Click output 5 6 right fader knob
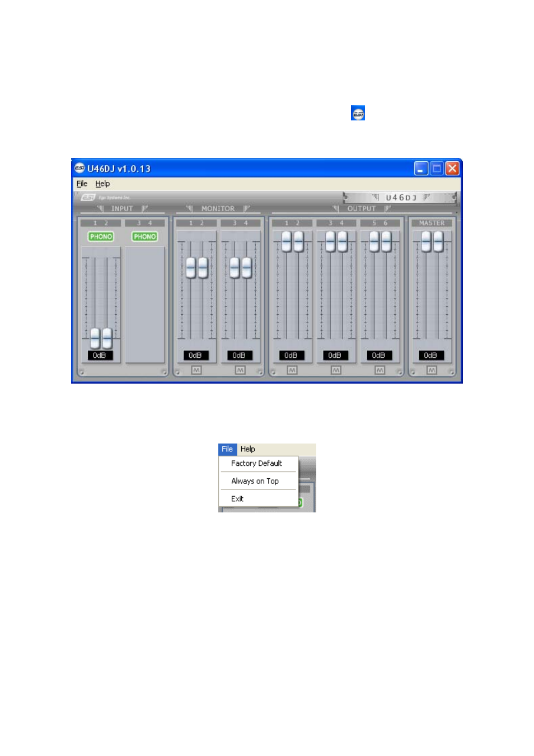The height and width of the screenshot is (756, 534). [x=386, y=241]
